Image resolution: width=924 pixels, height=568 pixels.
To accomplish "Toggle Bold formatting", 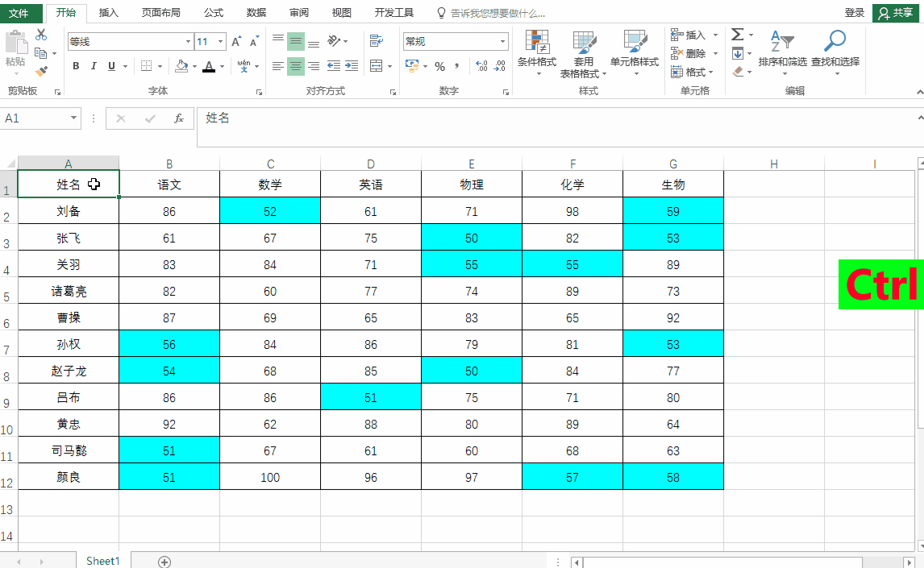I will [76, 67].
